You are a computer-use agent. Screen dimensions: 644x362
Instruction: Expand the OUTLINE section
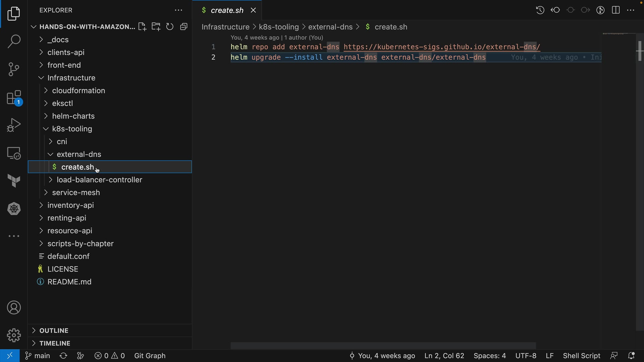point(54,330)
